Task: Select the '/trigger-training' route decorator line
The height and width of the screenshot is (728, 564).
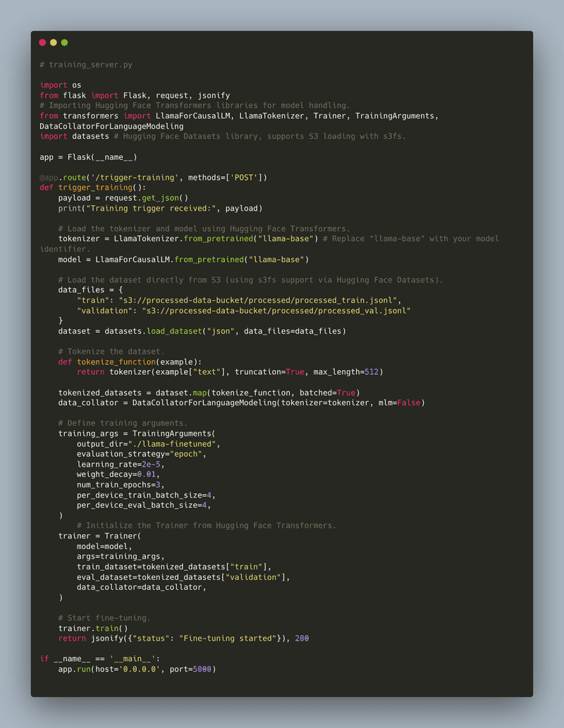Action: pyautogui.click(x=153, y=178)
